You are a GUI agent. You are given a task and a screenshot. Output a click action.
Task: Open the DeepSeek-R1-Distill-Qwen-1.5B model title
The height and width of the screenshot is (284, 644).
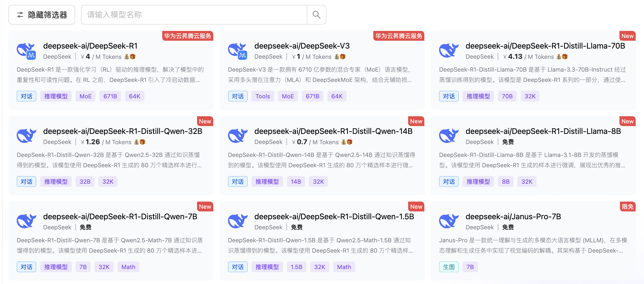(x=334, y=217)
